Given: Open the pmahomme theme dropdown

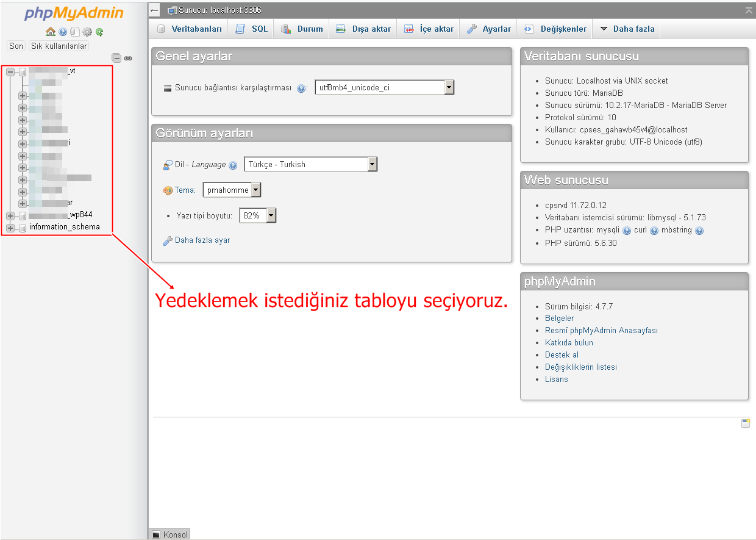Looking at the screenshot, I should pos(232,190).
